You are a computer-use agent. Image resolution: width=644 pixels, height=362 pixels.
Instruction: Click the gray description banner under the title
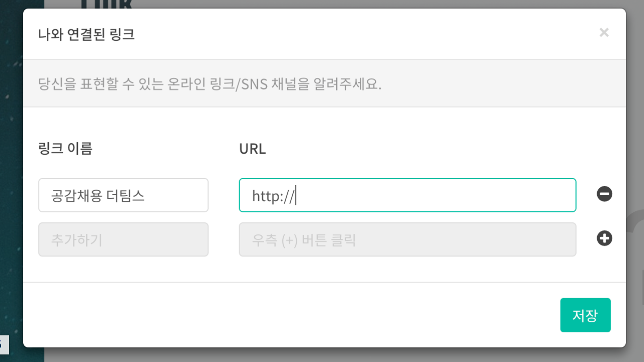click(x=325, y=83)
